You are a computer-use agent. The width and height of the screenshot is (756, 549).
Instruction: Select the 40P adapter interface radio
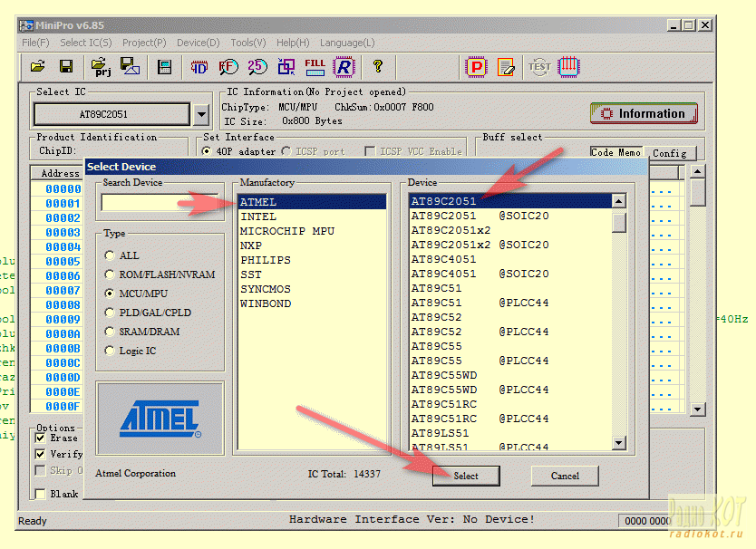[x=207, y=151]
